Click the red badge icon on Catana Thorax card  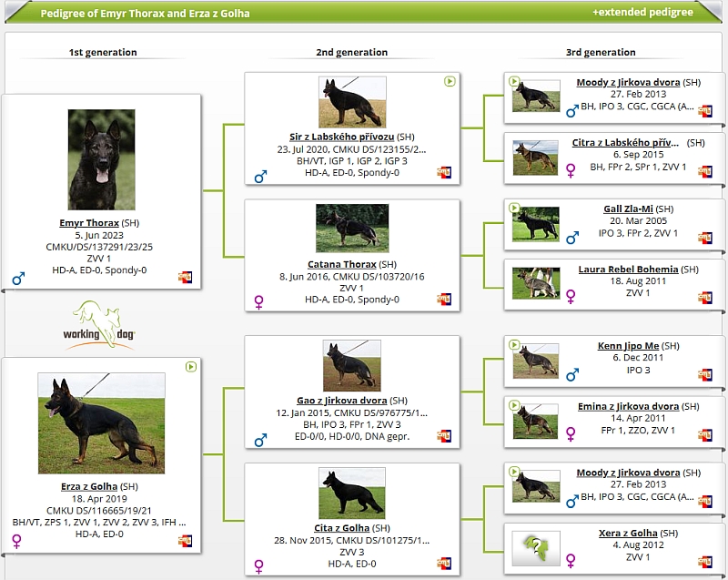click(444, 299)
